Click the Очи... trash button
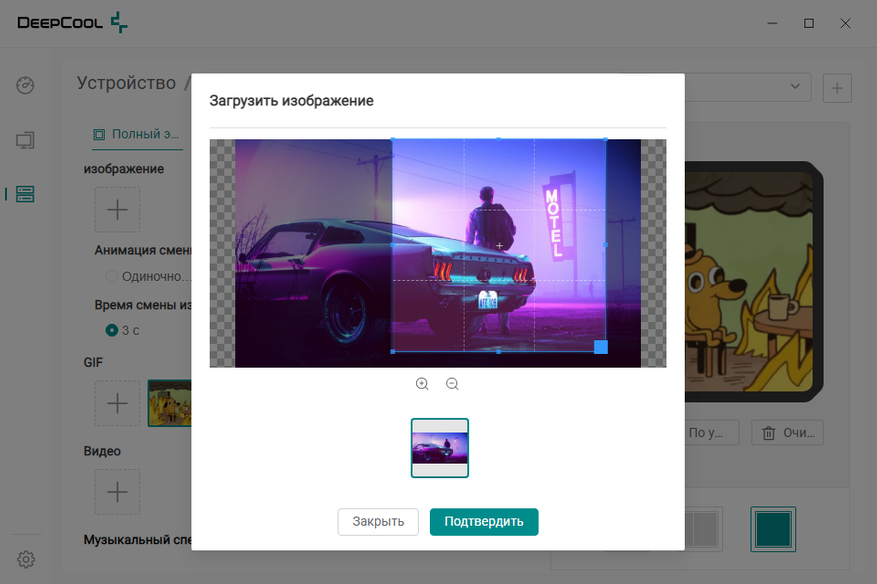 click(x=787, y=432)
